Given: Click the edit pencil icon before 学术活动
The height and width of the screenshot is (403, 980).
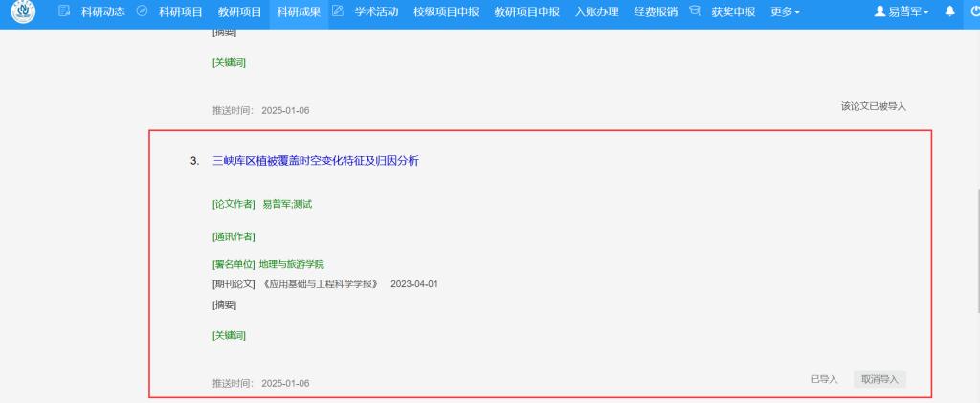Looking at the screenshot, I should click(337, 11).
